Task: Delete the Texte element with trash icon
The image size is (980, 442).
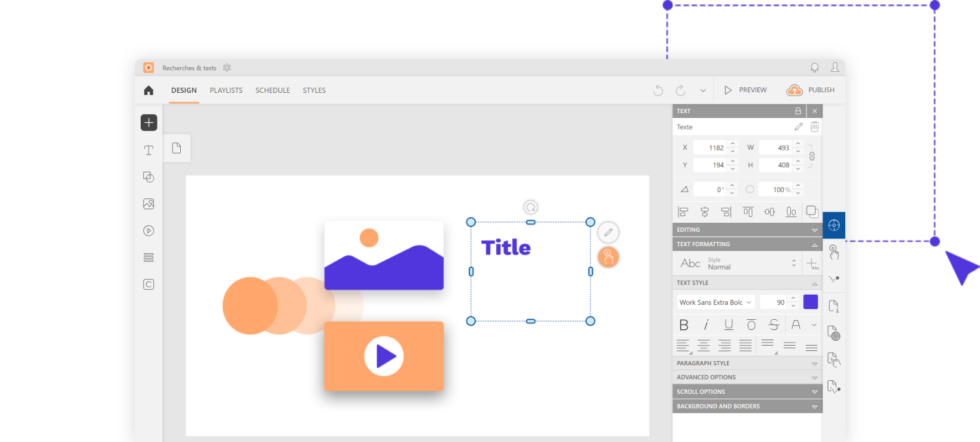Action: click(x=814, y=127)
